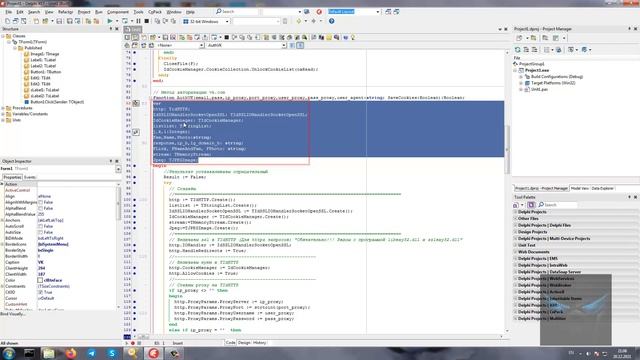This screenshot has width=640, height=360.
Task: Toggle the AlignWithMargins checkbox
Action: [x=40, y=202]
